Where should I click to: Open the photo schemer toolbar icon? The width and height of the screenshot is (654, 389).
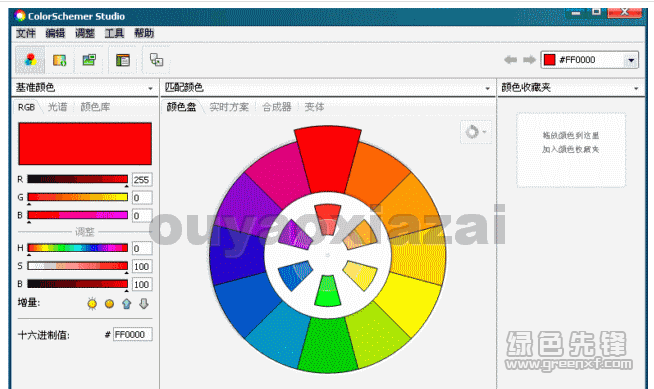click(x=89, y=60)
